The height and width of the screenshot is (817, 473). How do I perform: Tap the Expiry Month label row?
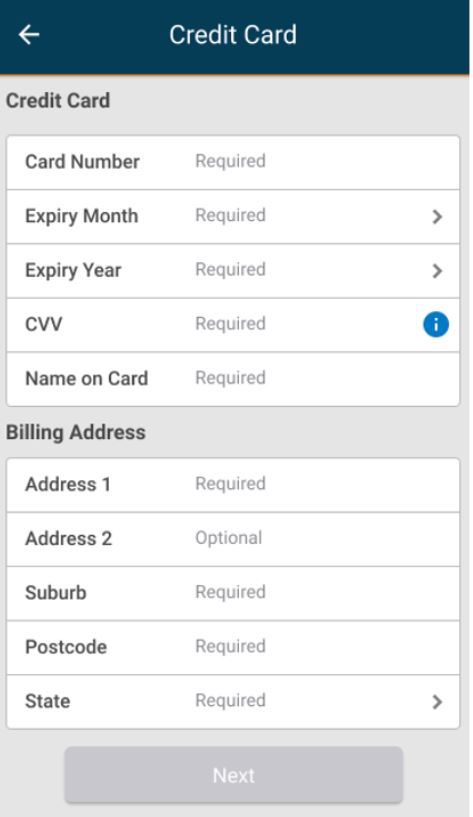pyautogui.click(x=233, y=216)
